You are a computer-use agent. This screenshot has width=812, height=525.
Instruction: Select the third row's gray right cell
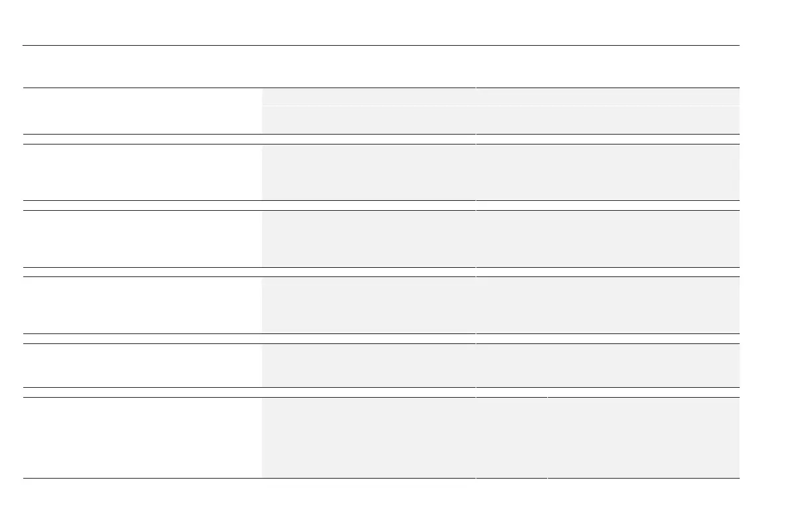click(608, 239)
